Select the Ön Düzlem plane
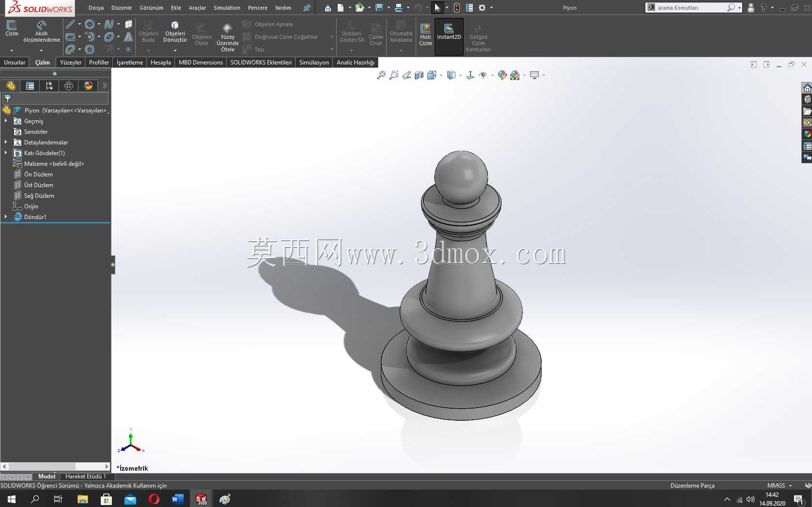This screenshot has height=507, width=812. [38, 174]
